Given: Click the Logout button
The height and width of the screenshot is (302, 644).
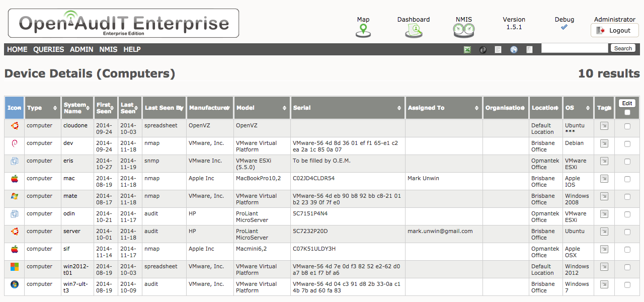Looking at the screenshot, I should pos(614,31).
